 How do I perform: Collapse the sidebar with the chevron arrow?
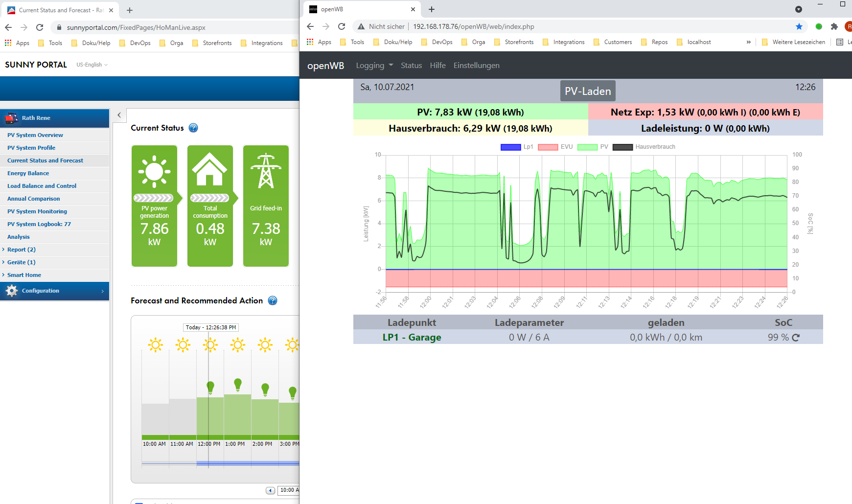coord(119,115)
